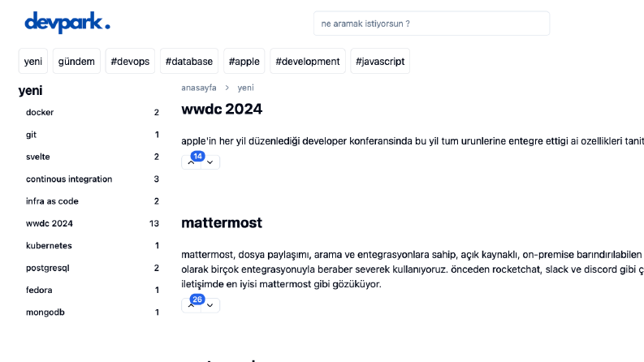
Task: Focus the 'ne aramak istiyorsun ?' search box
Action: [x=431, y=24]
